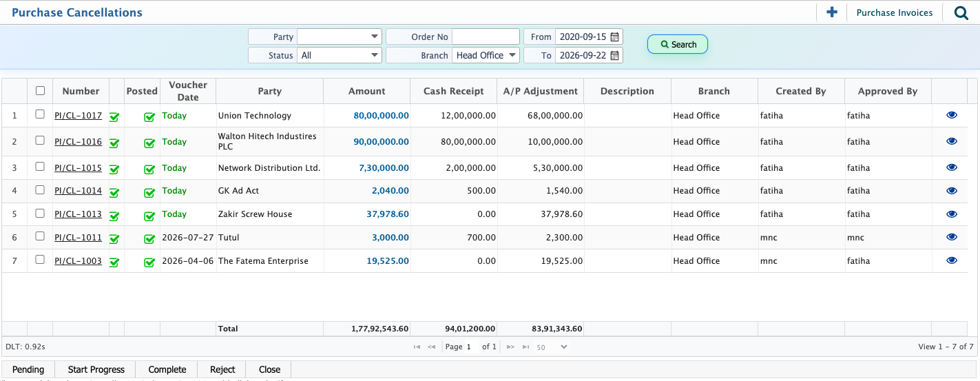Image resolution: width=980 pixels, height=381 pixels.
Task: Go to previous page pager icon
Action: click(432, 347)
